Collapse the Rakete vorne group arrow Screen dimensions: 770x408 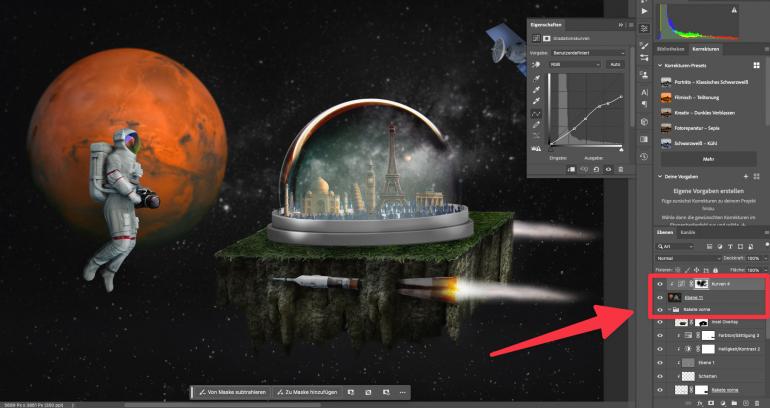(x=669, y=310)
